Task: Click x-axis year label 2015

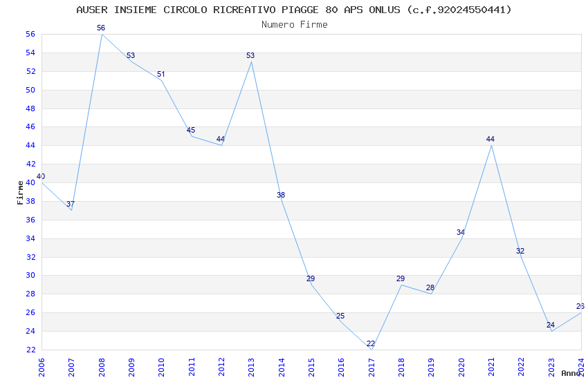Action: (311, 368)
